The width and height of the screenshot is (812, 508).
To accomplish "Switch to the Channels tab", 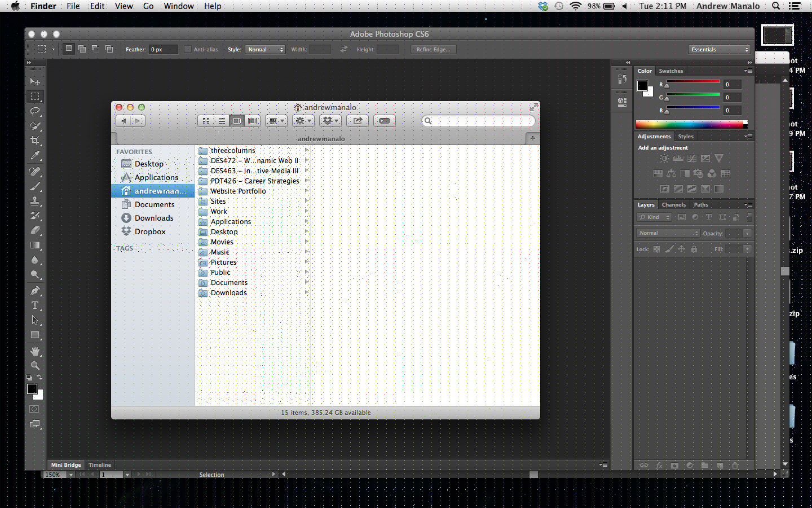I will coord(674,205).
